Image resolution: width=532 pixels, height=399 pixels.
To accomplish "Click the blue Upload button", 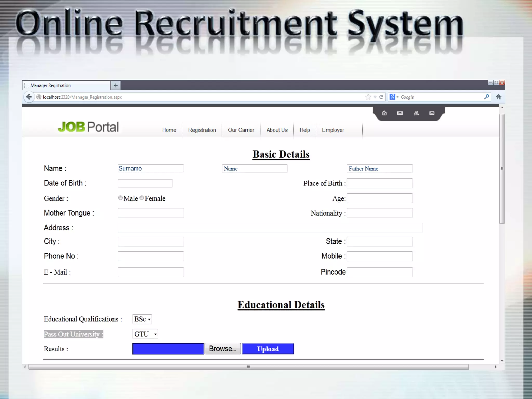I will (x=268, y=349).
